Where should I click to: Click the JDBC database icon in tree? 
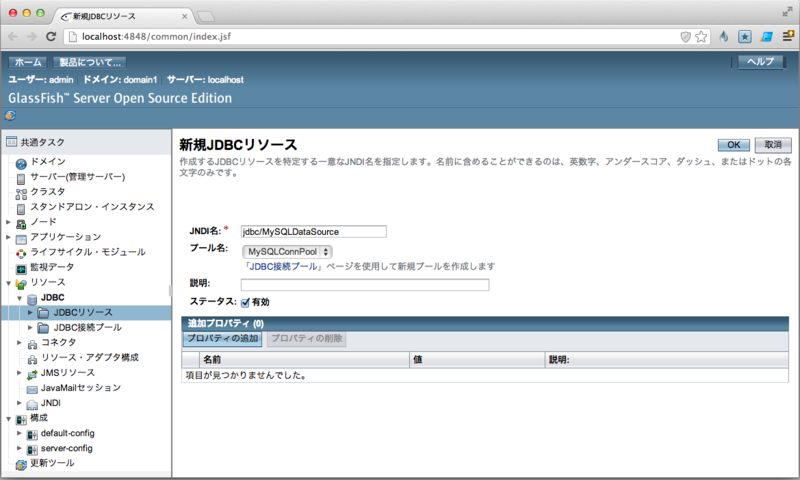pyautogui.click(x=32, y=298)
